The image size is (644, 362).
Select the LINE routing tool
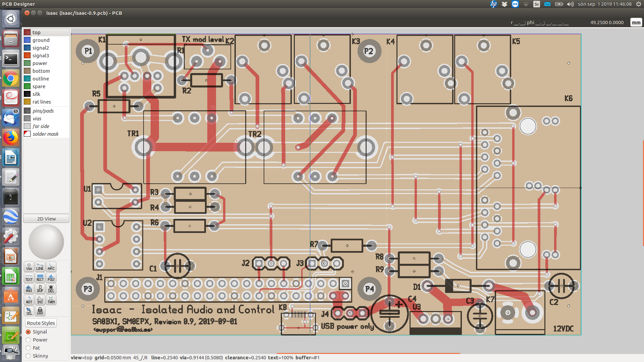[40, 267]
